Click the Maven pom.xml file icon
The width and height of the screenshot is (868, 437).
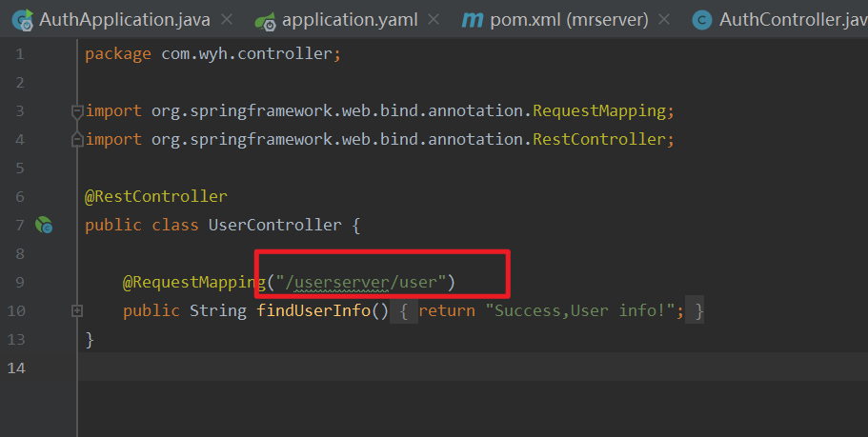[473, 20]
